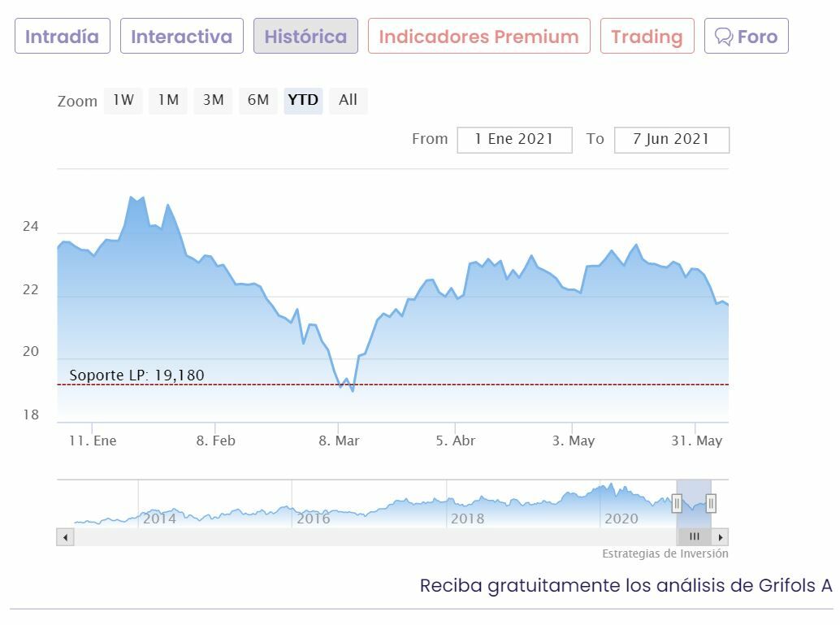Open Estrategias de Inversión credit link
The image size is (840, 625).
click(x=665, y=553)
